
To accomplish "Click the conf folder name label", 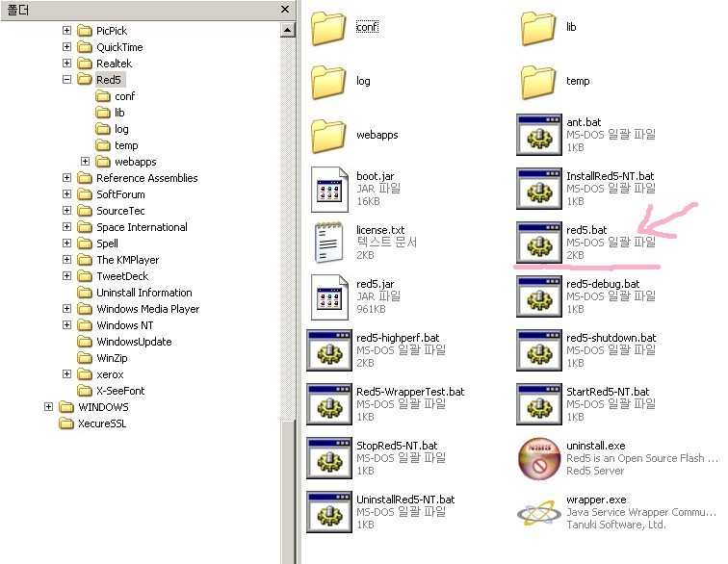I will [367, 27].
